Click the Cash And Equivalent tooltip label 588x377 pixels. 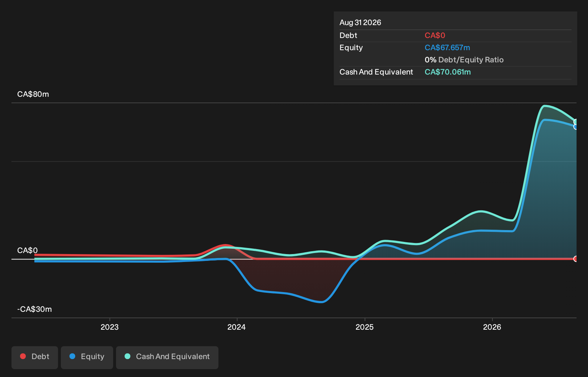(376, 72)
